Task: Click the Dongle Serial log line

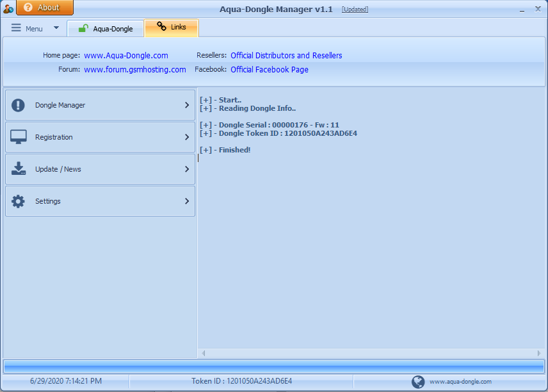Action: pyautogui.click(x=270, y=125)
